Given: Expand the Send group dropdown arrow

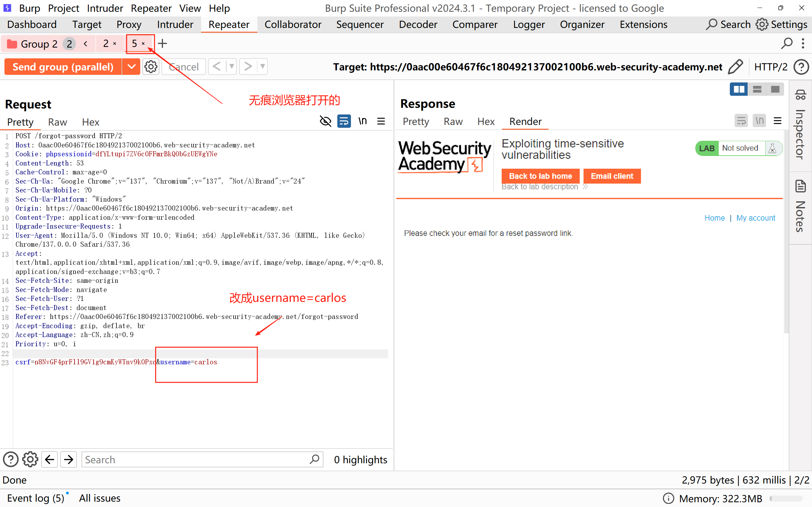Looking at the screenshot, I should point(131,67).
